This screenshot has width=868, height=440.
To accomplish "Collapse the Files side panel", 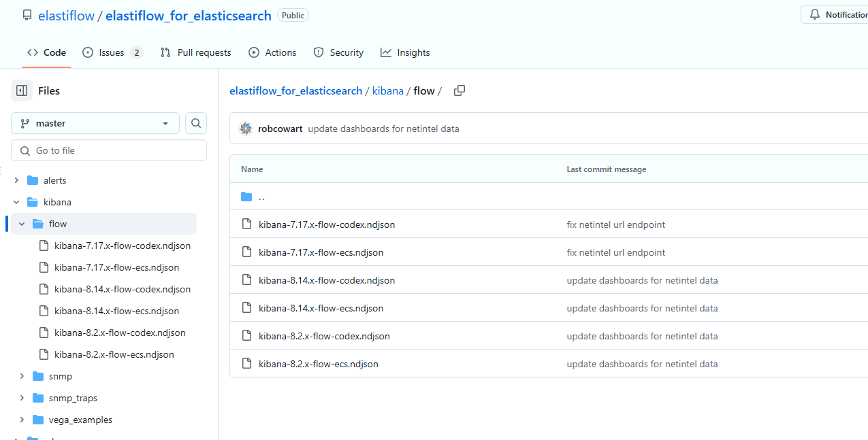I will [22, 90].
